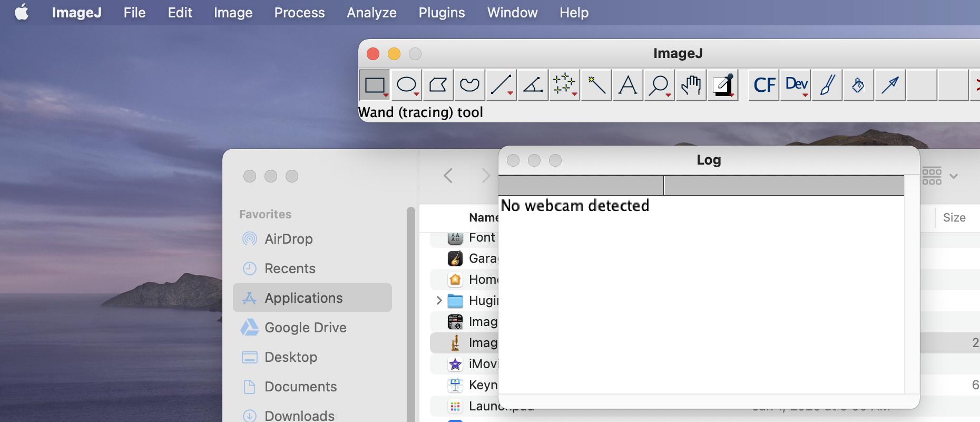Select the Straight Line tool
The width and height of the screenshot is (980, 422).
tap(501, 85)
